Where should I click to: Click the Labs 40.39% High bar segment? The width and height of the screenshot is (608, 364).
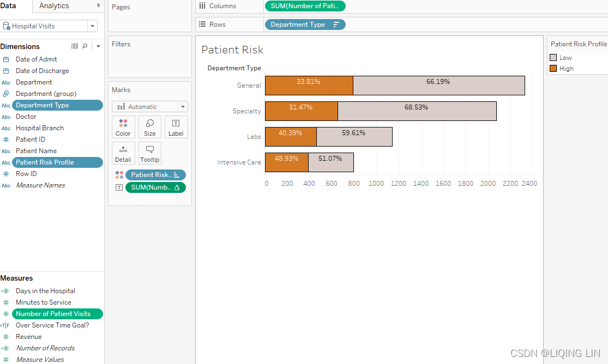coord(291,137)
